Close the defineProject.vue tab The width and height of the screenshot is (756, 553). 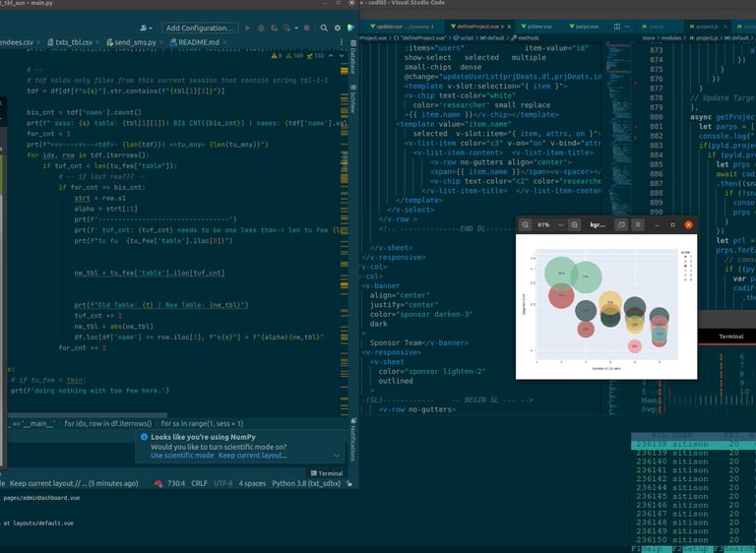[x=509, y=27]
